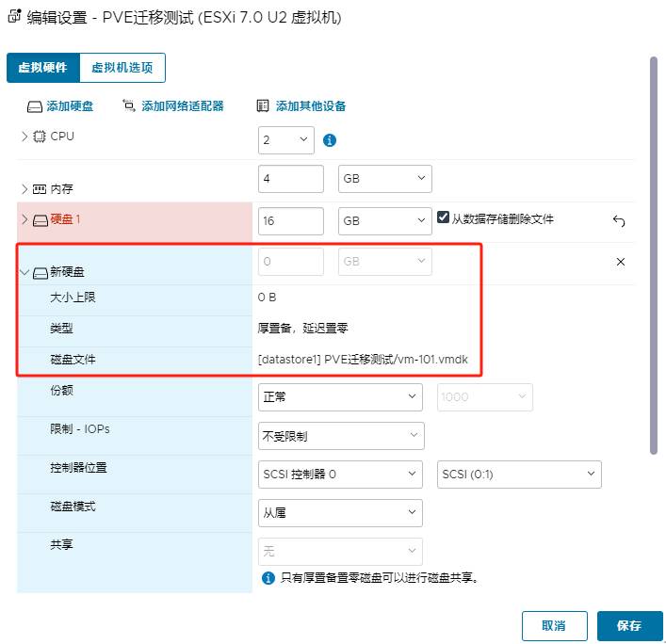
Task: Click the edit settings icon in the title
Action: [14, 17]
